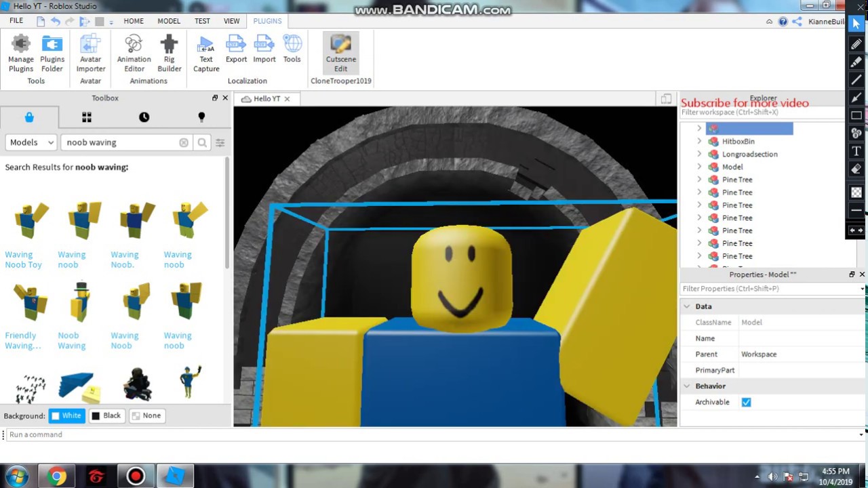
Task: Switch to the TEST ribbon tab
Action: point(202,21)
